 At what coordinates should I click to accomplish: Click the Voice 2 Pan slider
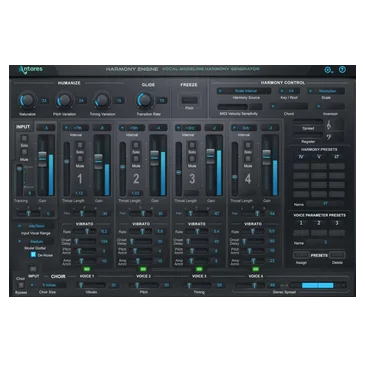(x=142, y=213)
